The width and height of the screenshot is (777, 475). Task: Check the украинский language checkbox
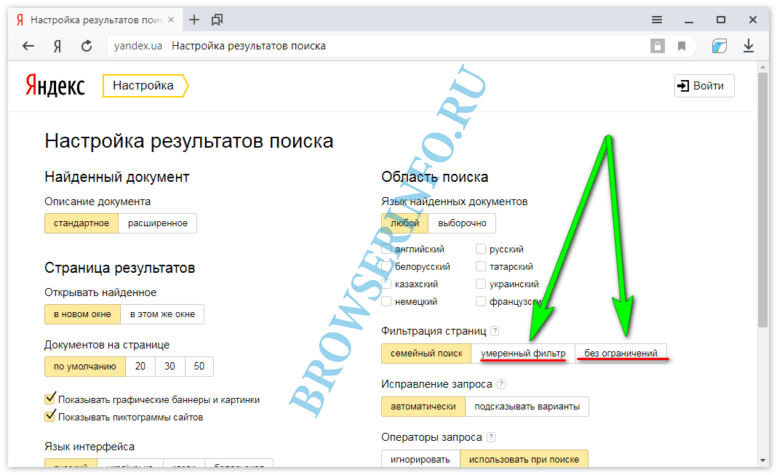click(481, 284)
